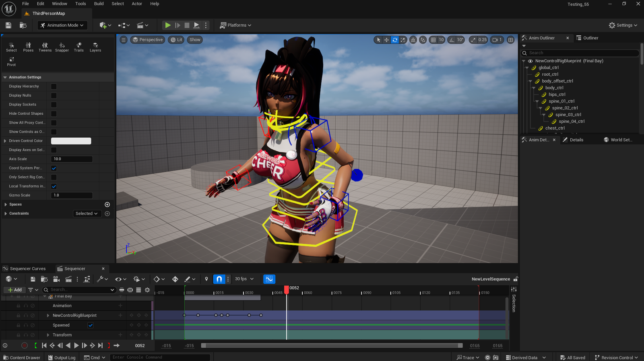Open the Tweens tool
Image resolution: width=644 pixels, height=361 pixels.
tap(45, 47)
